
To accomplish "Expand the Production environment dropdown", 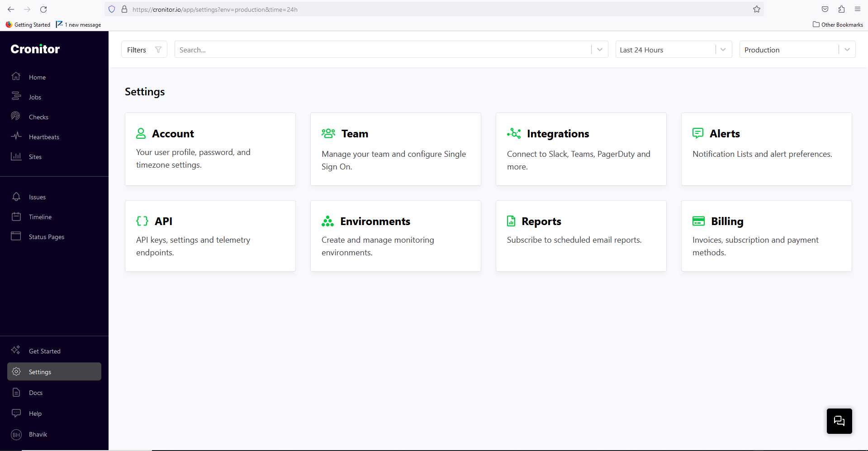I will pyautogui.click(x=847, y=50).
